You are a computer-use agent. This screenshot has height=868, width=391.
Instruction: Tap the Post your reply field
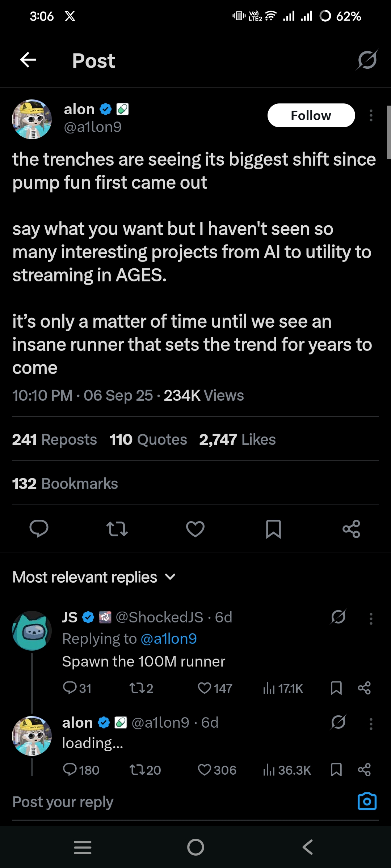(x=145, y=802)
